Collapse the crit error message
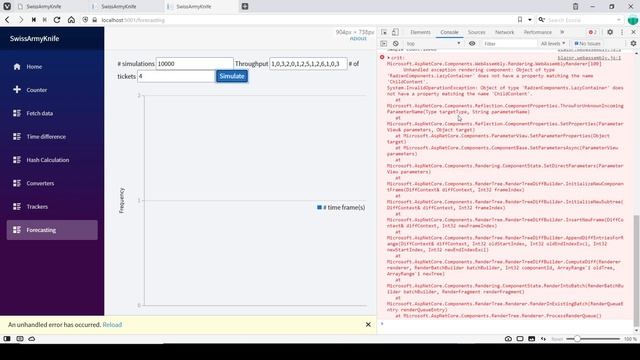Viewport: 640px width, 360px height. [x=389, y=58]
